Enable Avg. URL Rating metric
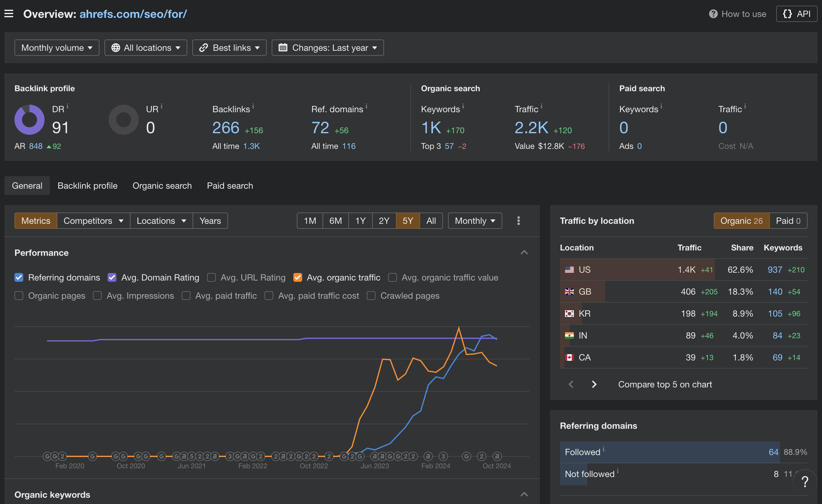Image resolution: width=822 pixels, height=504 pixels. click(211, 277)
